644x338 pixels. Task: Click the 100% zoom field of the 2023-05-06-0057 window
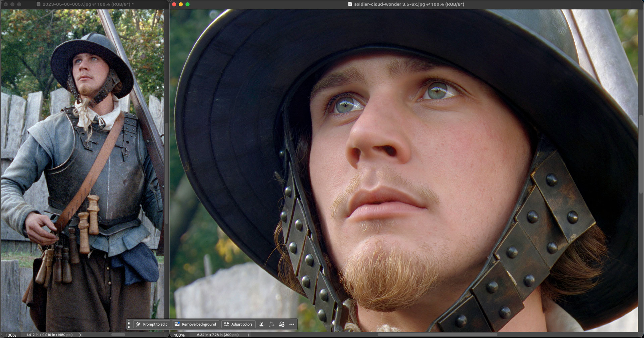click(x=11, y=335)
